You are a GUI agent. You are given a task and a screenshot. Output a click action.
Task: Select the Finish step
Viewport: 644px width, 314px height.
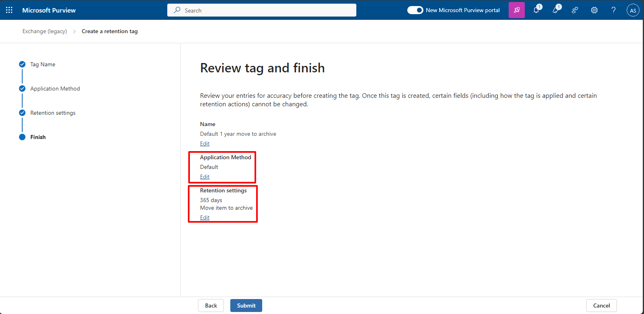coord(38,137)
